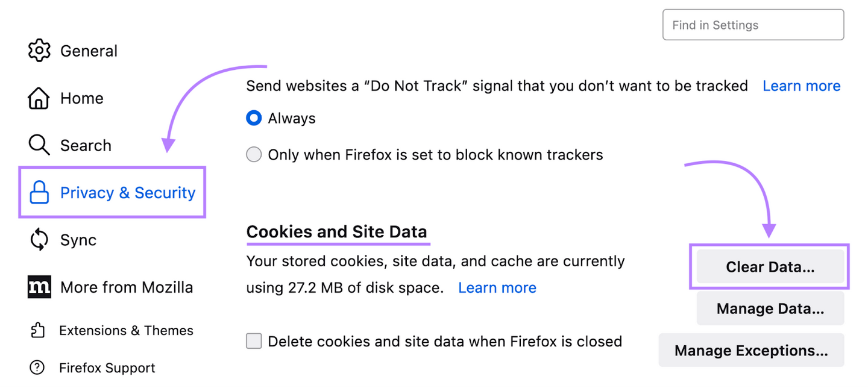
Task: Select the Always radio button
Action: click(x=254, y=118)
